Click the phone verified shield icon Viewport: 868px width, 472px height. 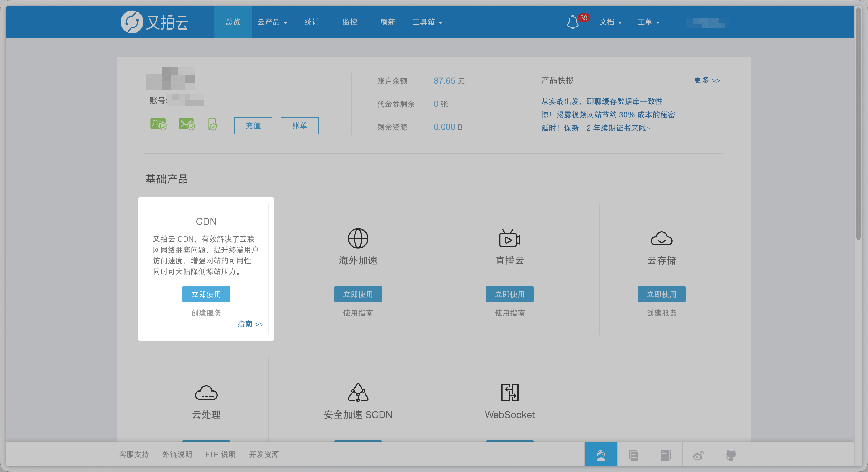(213, 124)
